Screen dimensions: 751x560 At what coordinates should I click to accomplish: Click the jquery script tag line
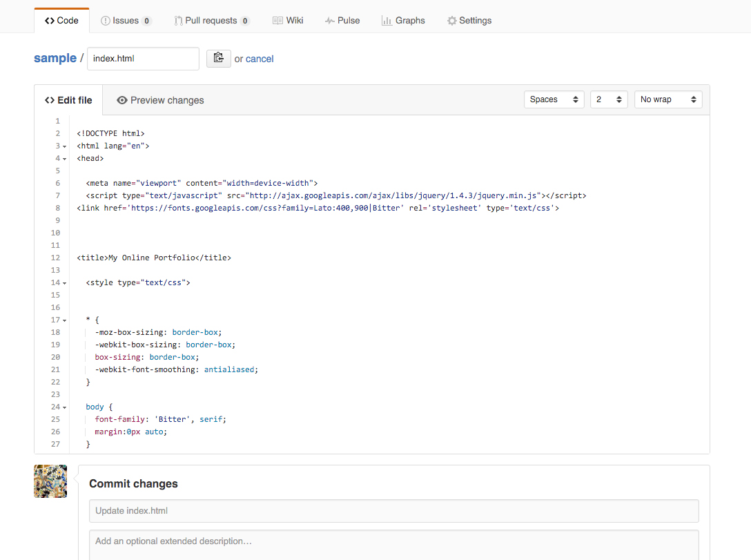point(336,195)
